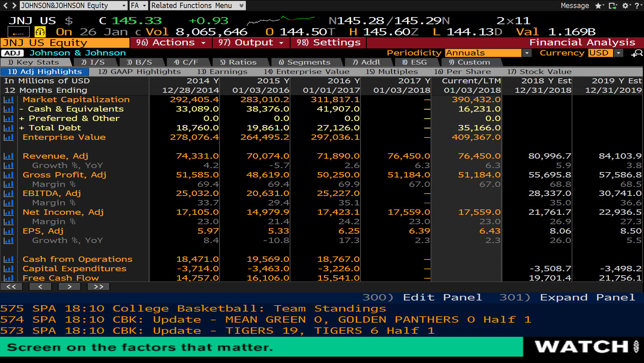Switch to the 8) ESG tab

(414, 63)
